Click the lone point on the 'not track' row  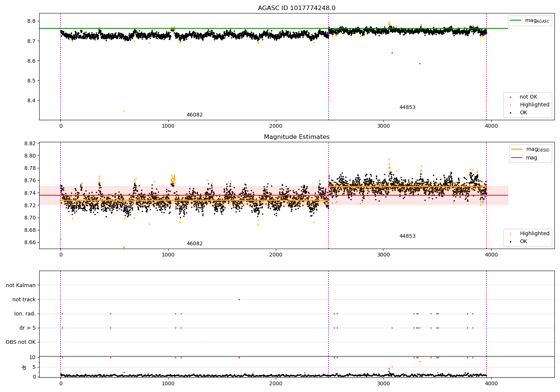point(239,299)
